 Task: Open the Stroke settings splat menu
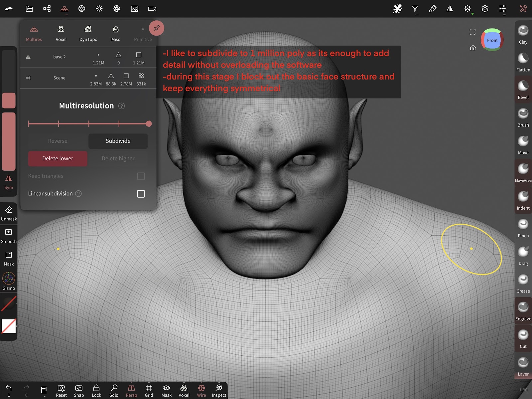pos(397,9)
